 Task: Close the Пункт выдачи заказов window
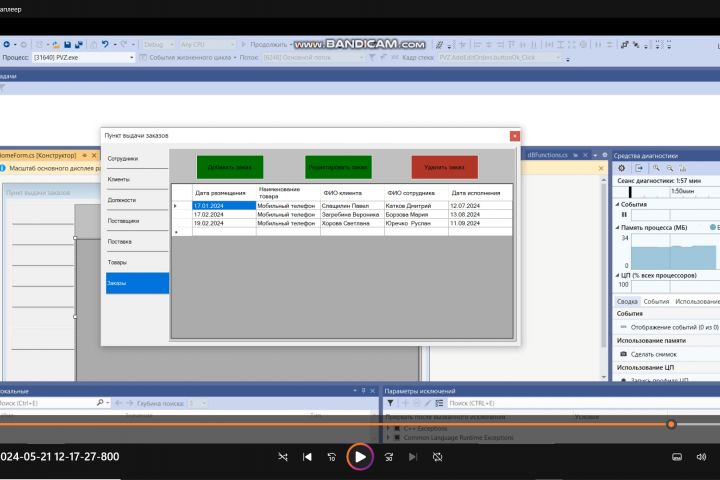[515, 136]
